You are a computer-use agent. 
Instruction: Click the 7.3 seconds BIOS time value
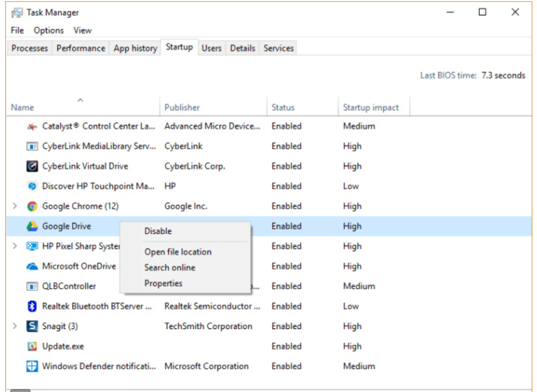click(x=504, y=75)
